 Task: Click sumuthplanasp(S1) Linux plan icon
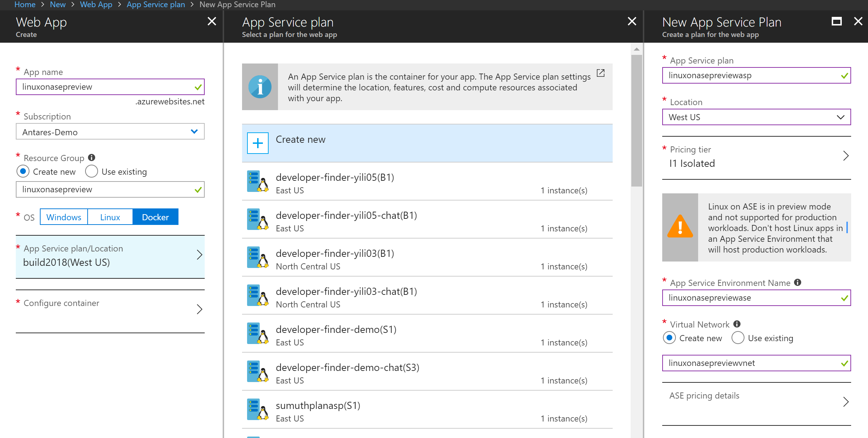[257, 410]
